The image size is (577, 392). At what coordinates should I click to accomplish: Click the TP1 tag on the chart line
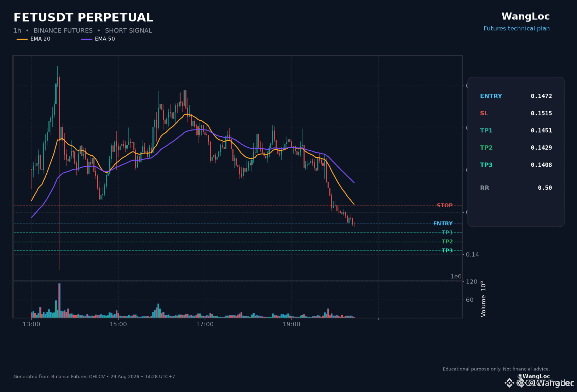(x=447, y=232)
